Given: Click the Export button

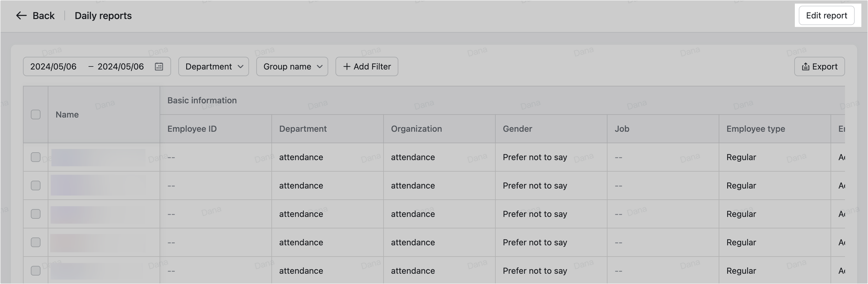Looking at the screenshot, I should [819, 66].
